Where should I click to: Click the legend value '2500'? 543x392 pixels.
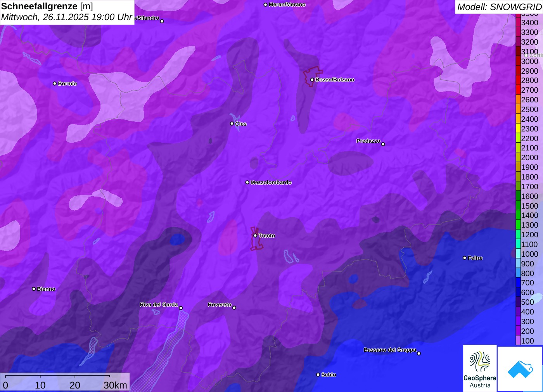(530, 109)
